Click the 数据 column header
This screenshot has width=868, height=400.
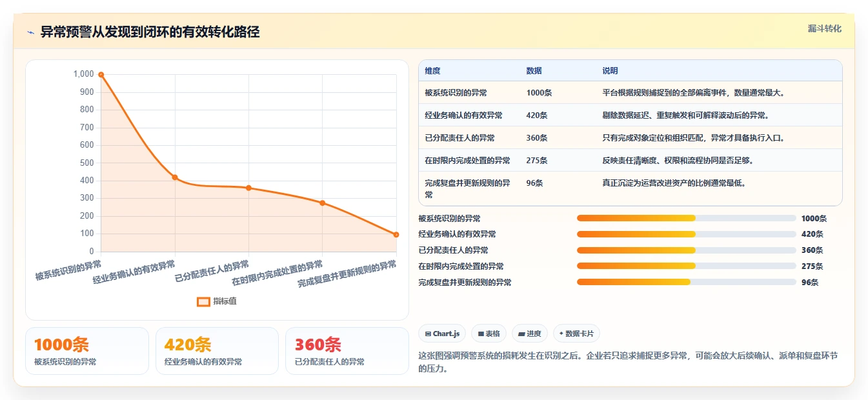tap(534, 71)
